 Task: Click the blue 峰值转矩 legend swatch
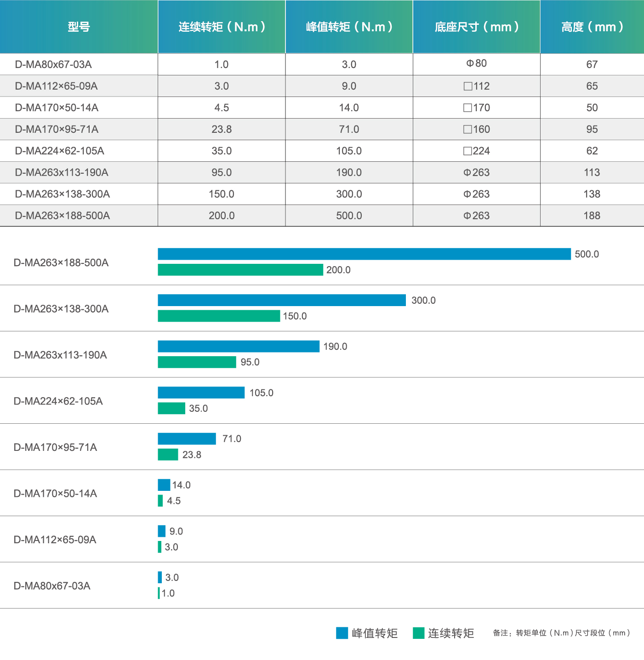[342, 633]
